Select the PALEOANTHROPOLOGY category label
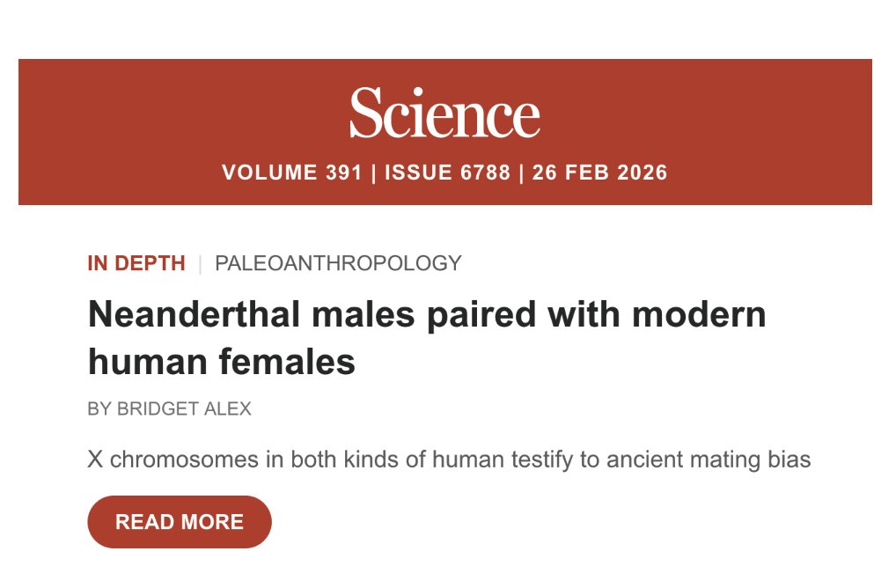The width and height of the screenshot is (896, 588). 338,263
